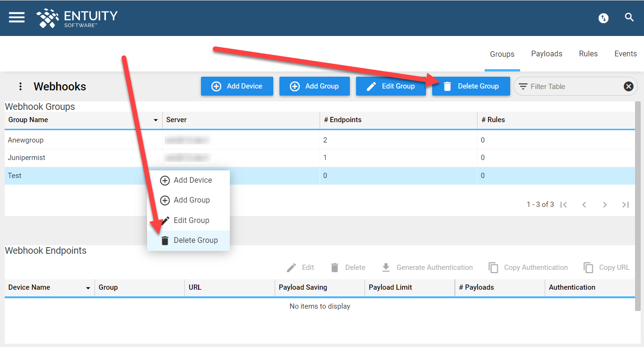Click the Copy URL button
644x347 pixels.
point(607,267)
